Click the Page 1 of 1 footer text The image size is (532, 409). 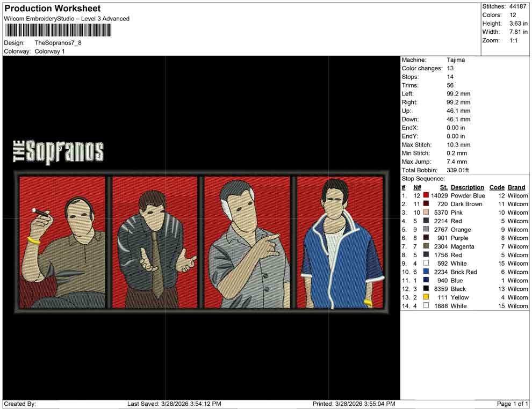click(512, 404)
